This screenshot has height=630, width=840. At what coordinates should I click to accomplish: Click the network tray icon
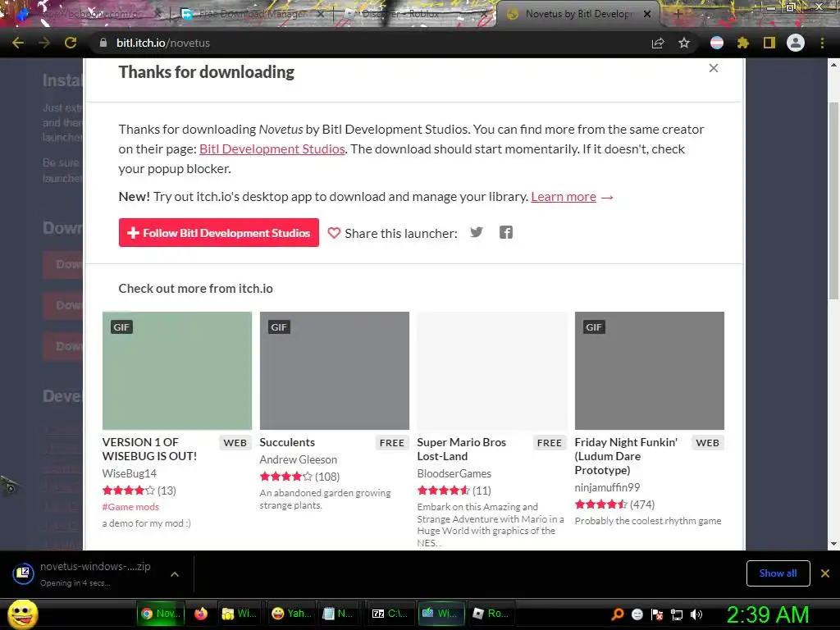click(x=677, y=614)
